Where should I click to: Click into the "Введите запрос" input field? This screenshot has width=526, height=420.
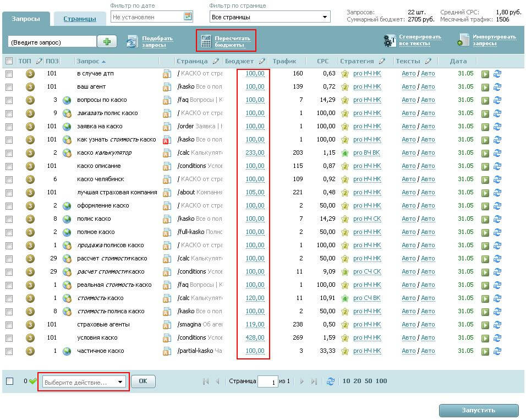tap(52, 42)
